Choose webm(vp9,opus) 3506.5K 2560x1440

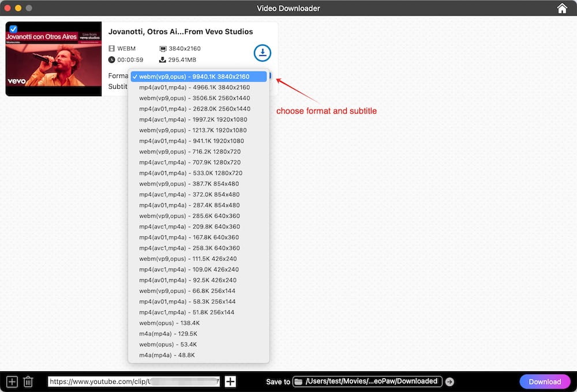point(198,98)
